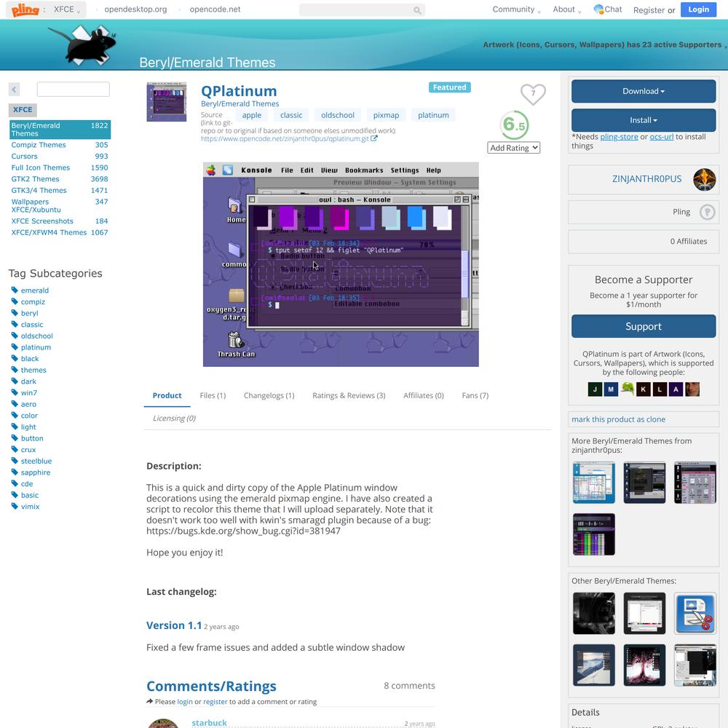Open the Install dropdown button
Image resolution: width=728 pixels, height=728 pixels.
click(x=644, y=120)
